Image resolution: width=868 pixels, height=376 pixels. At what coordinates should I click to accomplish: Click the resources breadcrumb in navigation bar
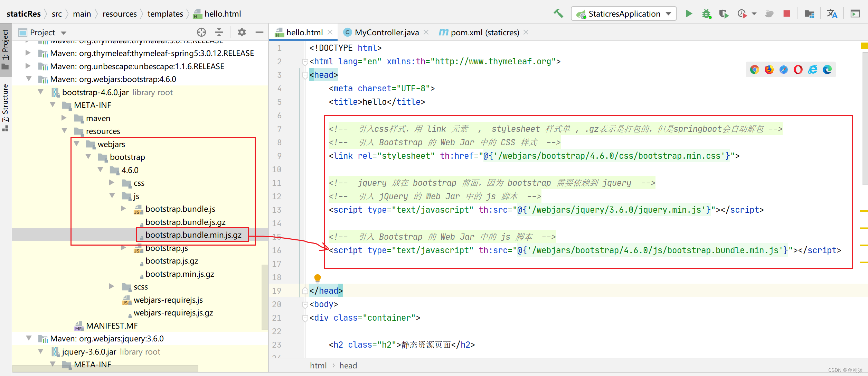click(120, 14)
